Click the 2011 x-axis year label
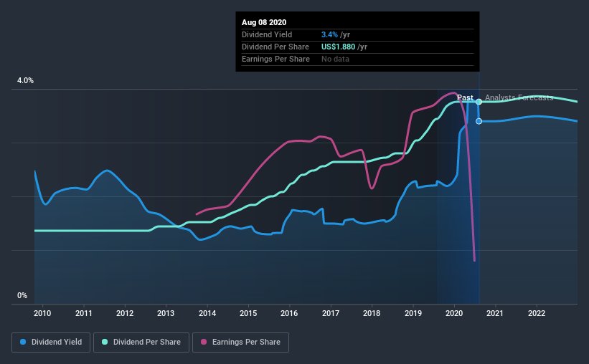The image size is (589, 364). 84,313
